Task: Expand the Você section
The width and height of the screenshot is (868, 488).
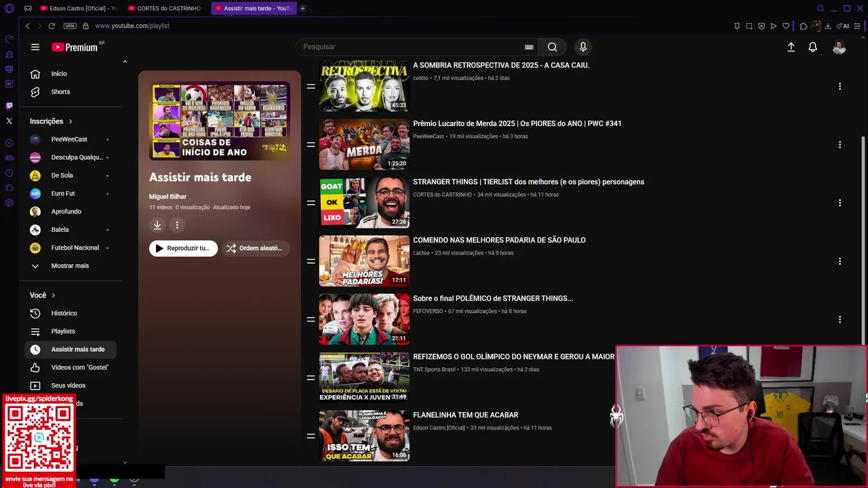Action: coord(43,296)
